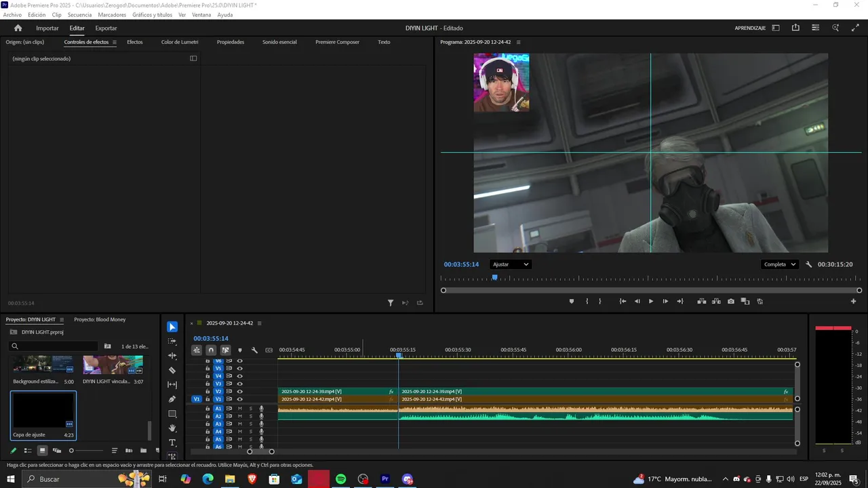Open Ajustar zoom level dropdown
868x488 pixels.
pos(510,264)
